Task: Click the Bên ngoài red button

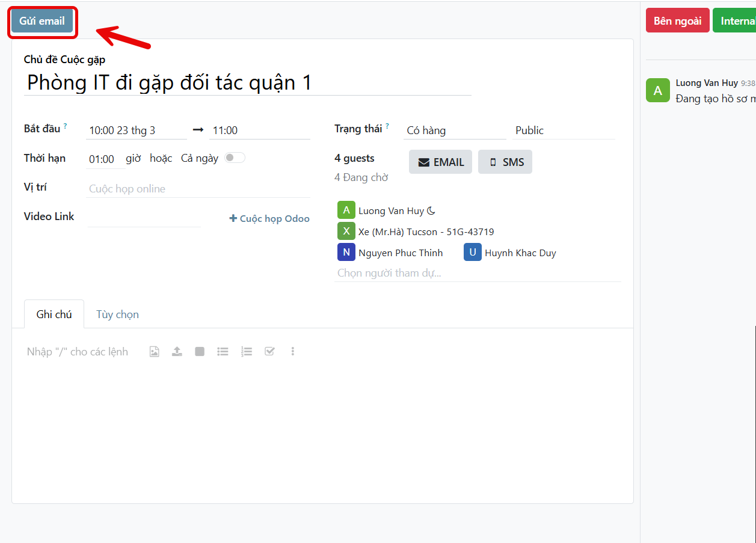Action: point(677,21)
